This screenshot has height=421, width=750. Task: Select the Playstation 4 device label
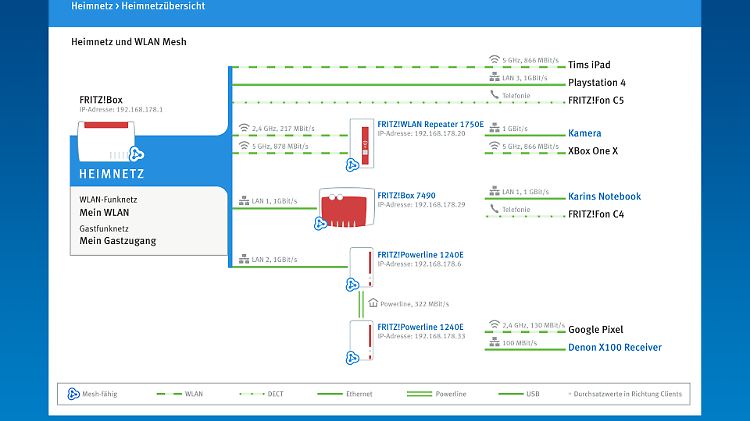click(x=596, y=83)
